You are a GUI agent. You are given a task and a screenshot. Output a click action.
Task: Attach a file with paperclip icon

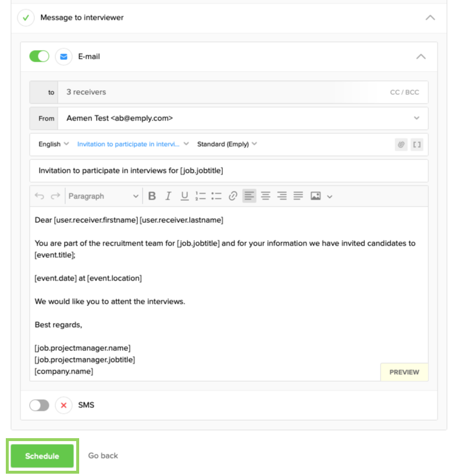coord(401,144)
